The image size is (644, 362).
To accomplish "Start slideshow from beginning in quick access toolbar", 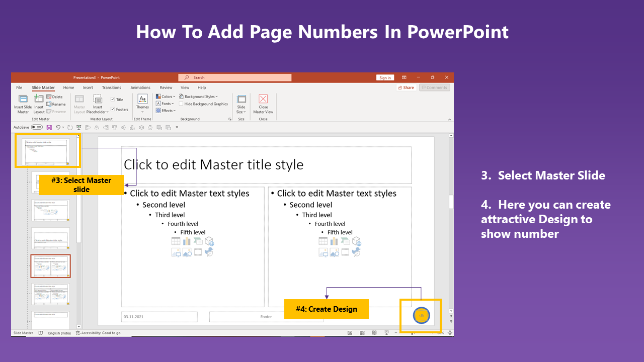I will pyautogui.click(x=78, y=128).
